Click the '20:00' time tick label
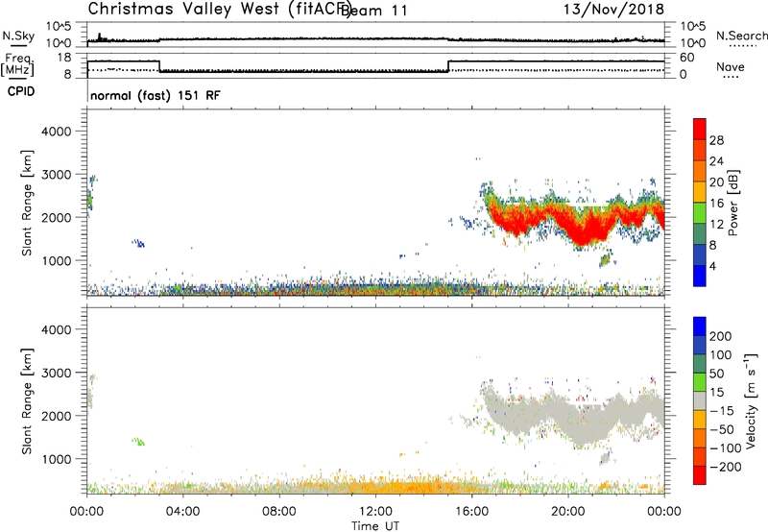 pyautogui.click(x=568, y=512)
